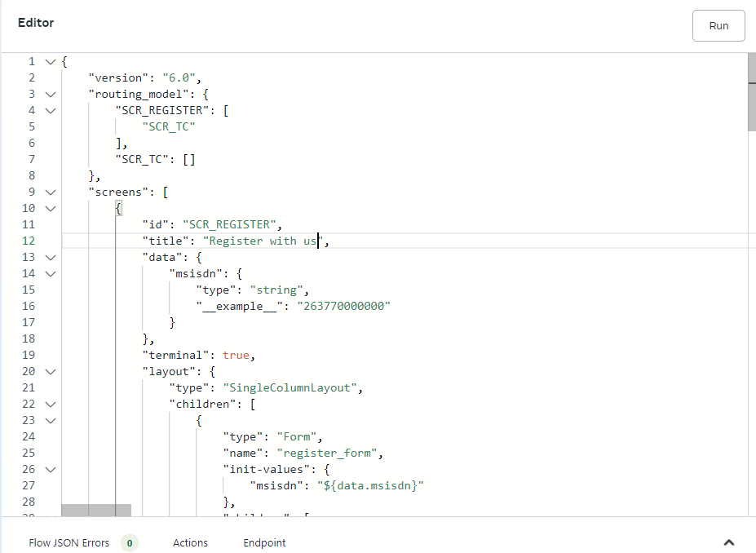Click the "SCR_TC" string on line 5

tap(169, 126)
